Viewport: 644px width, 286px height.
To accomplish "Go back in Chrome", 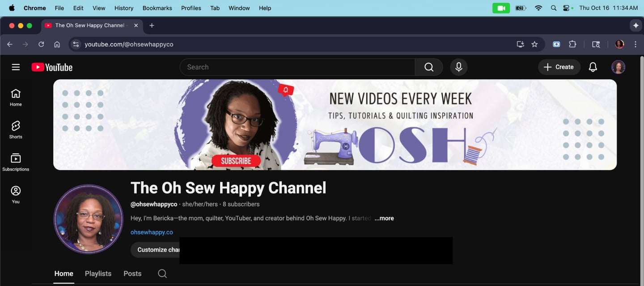I will click(x=10, y=44).
